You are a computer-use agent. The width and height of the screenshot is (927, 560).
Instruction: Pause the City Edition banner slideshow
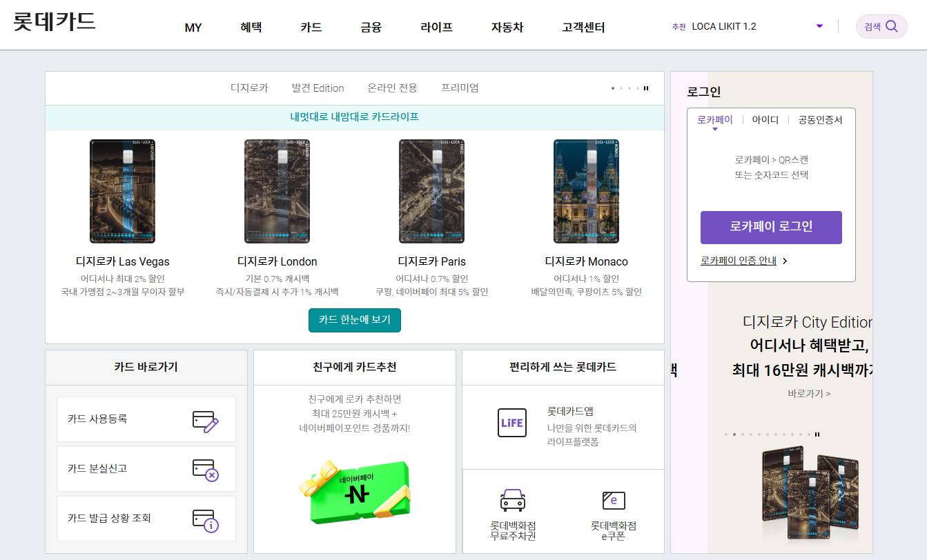point(817,434)
